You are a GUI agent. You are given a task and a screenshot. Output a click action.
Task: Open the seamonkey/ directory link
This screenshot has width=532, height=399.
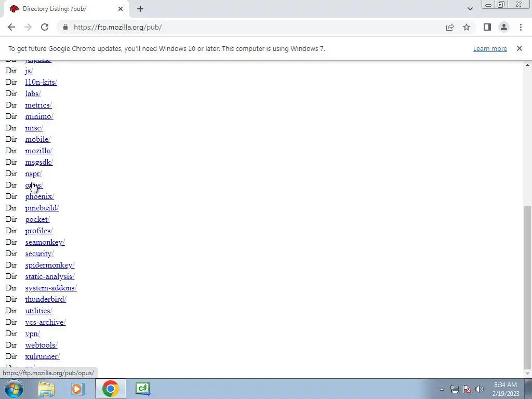coord(45,242)
